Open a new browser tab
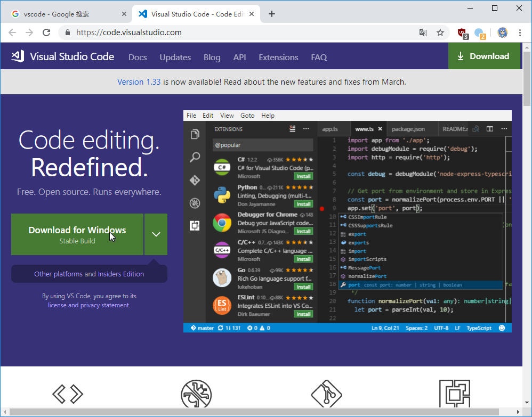The height and width of the screenshot is (417, 532). 272,14
